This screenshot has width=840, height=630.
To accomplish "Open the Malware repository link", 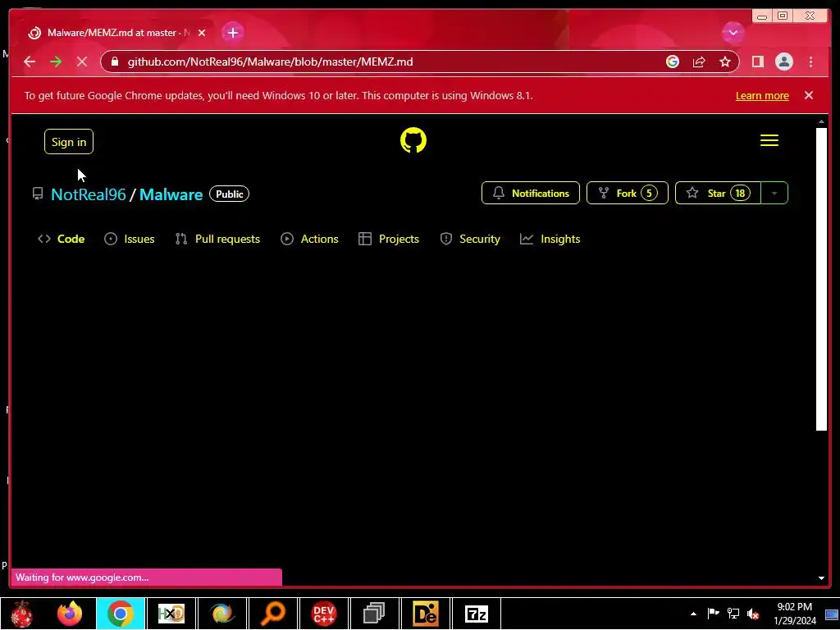I will [x=171, y=194].
